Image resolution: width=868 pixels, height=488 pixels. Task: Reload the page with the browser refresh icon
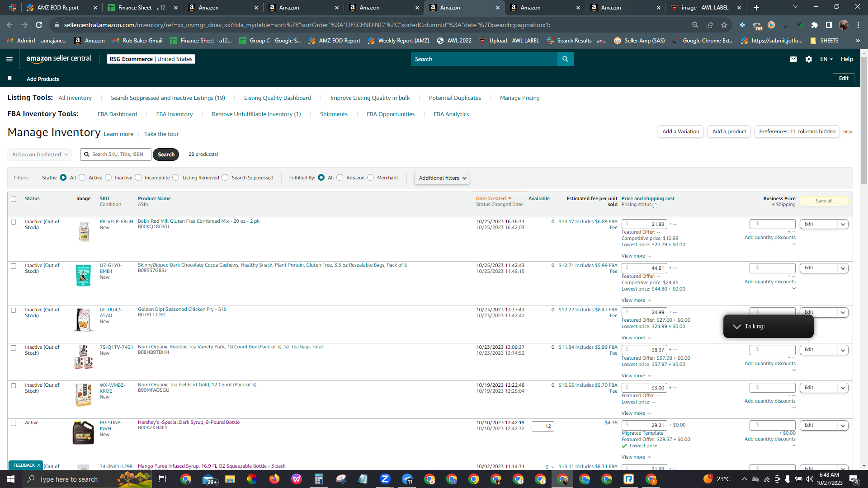point(39,25)
